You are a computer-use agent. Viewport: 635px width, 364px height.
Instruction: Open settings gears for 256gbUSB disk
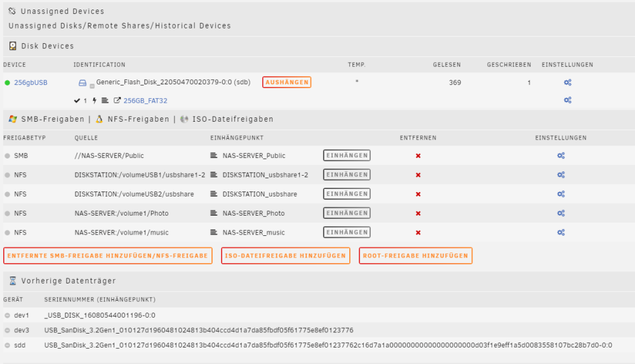pos(567,82)
